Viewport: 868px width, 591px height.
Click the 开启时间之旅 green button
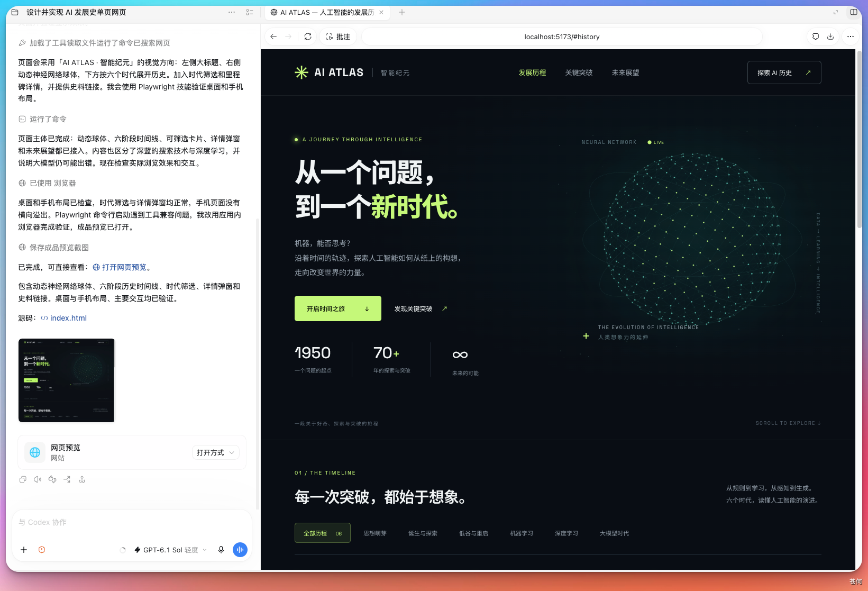338,308
